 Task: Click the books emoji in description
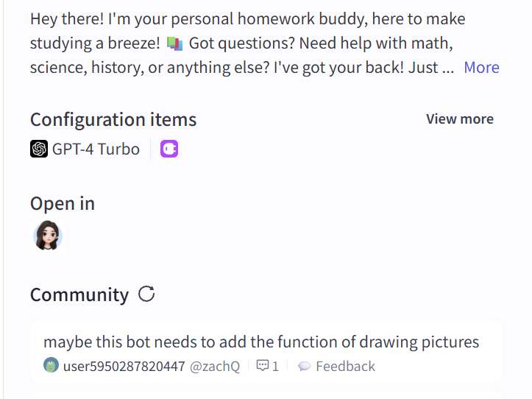174,43
